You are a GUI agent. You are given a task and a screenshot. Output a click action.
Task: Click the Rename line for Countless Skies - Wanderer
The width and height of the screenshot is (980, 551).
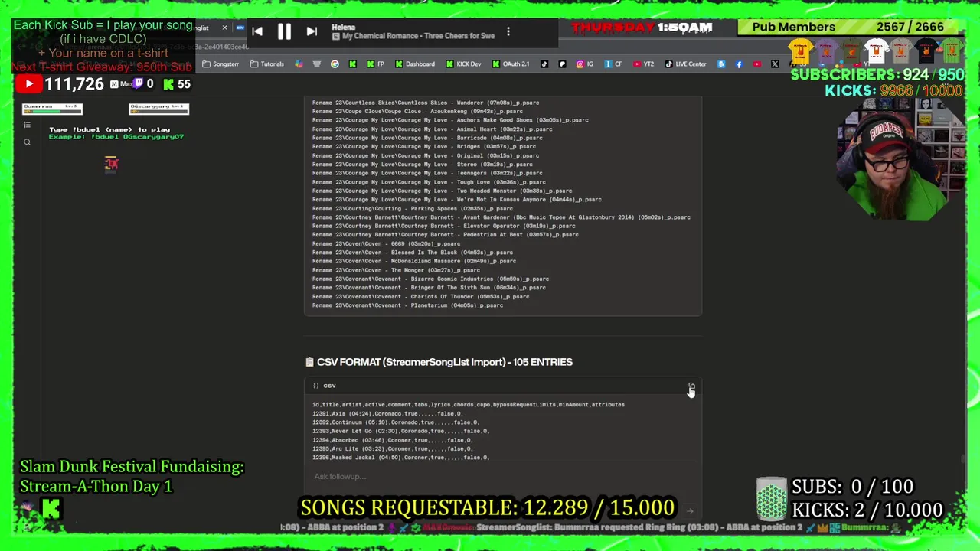click(426, 103)
